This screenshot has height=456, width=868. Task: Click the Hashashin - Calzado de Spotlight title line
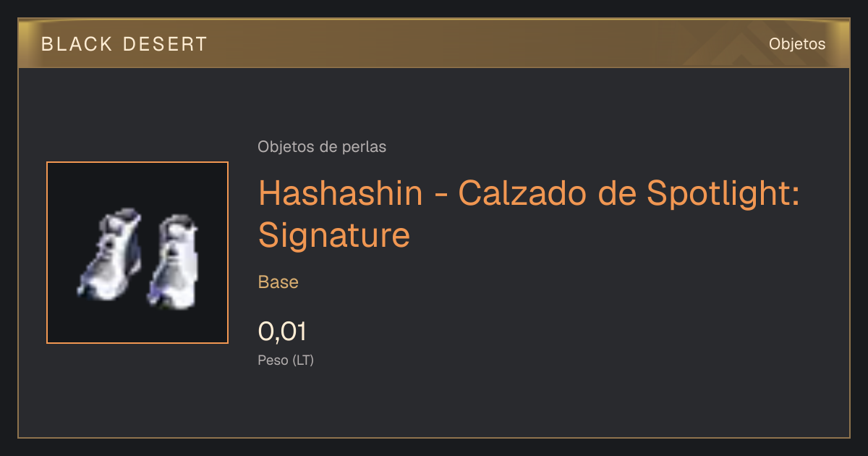click(529, 194)
